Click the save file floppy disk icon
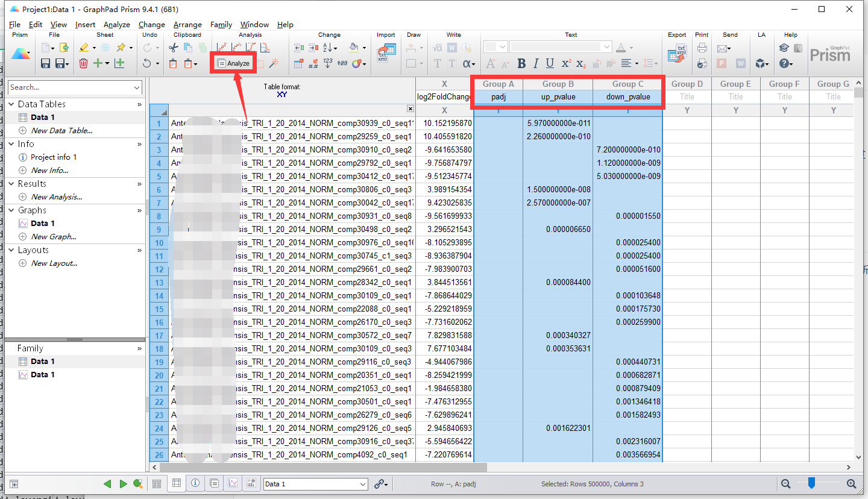 45,63
